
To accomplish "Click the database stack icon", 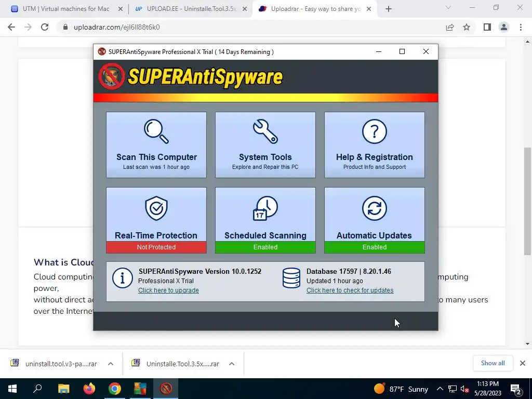I will [x=291, y=278].
